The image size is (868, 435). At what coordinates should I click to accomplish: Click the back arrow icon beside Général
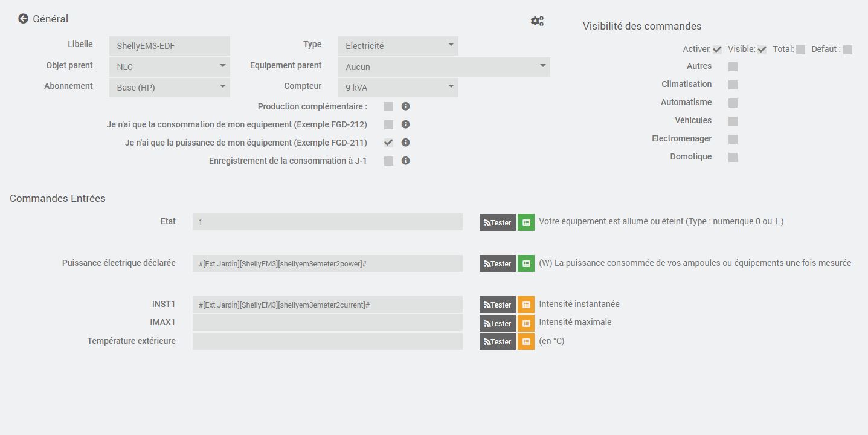(23, 19)
